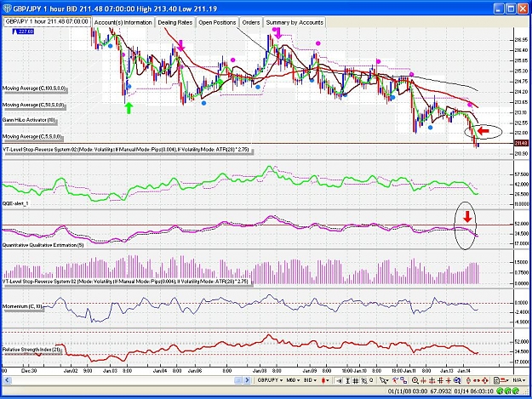Click the application icon in the title bar
This screenshot has height=399, width=532.
(7, 9)
